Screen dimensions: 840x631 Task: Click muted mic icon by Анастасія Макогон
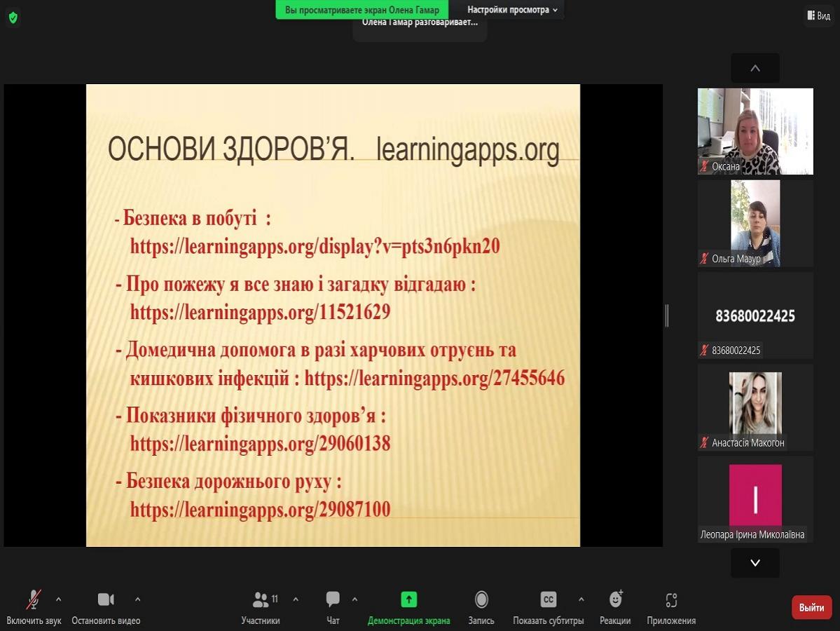(704, 443)
